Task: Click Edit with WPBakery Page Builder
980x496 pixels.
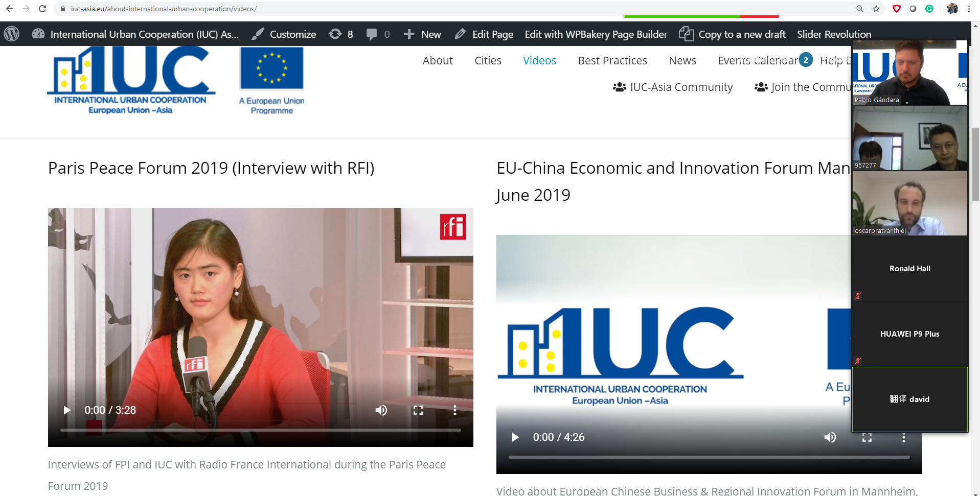Action: click(596, 34)
